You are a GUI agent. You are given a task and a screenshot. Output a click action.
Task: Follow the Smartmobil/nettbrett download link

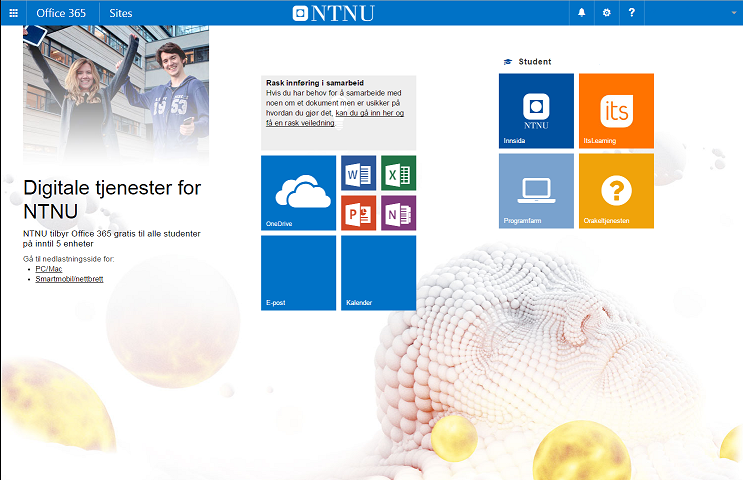pyautogui.click(x=69, y=279)
